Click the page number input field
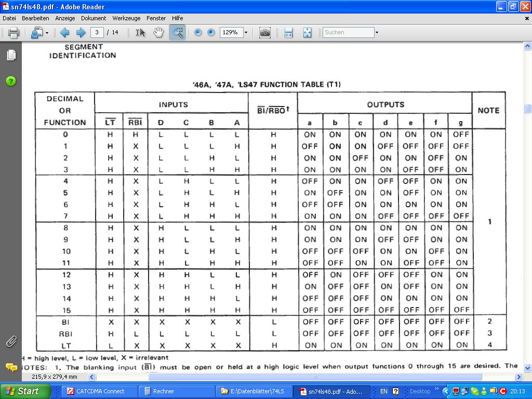 [97, 33]
